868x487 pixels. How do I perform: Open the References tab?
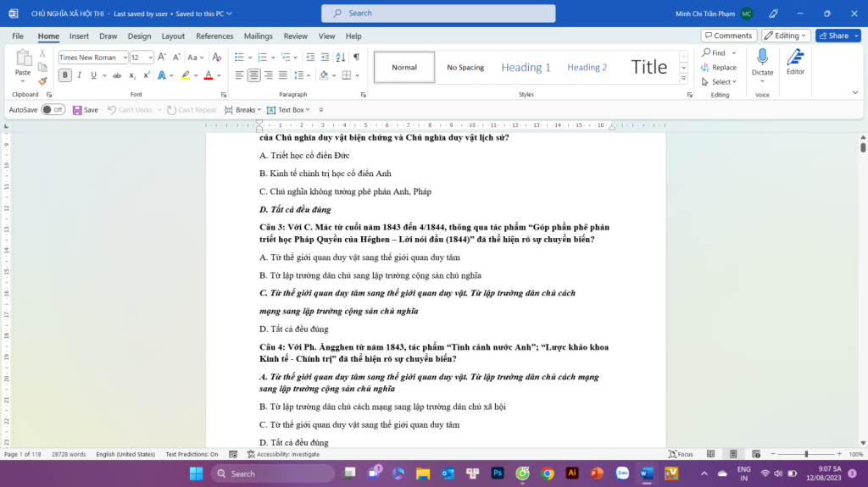214,36
